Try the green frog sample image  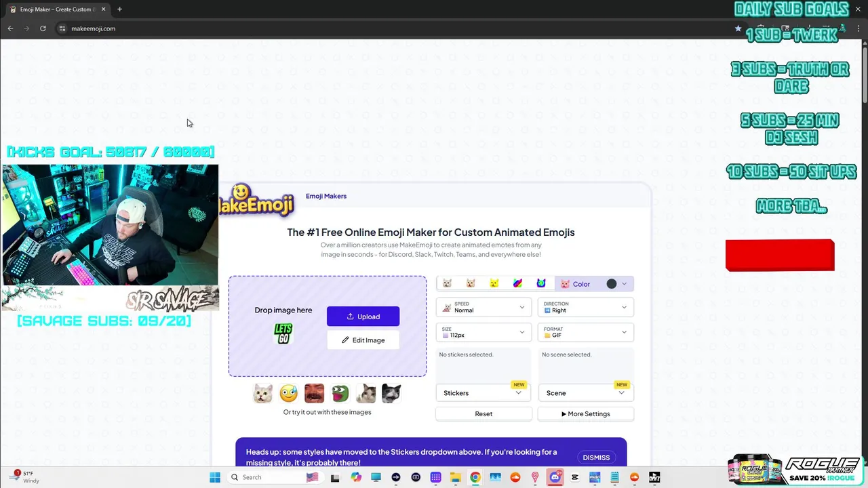pyautogui.click(x=340, y=393)
